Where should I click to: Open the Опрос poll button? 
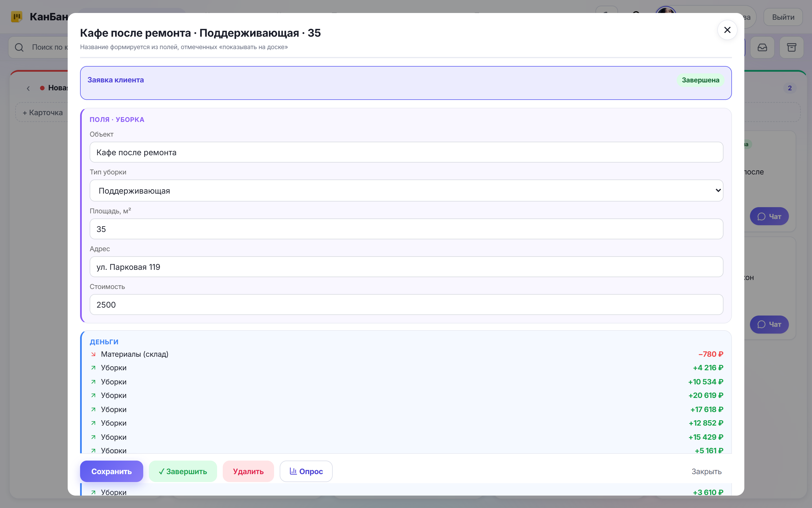[x=306, y=471]
